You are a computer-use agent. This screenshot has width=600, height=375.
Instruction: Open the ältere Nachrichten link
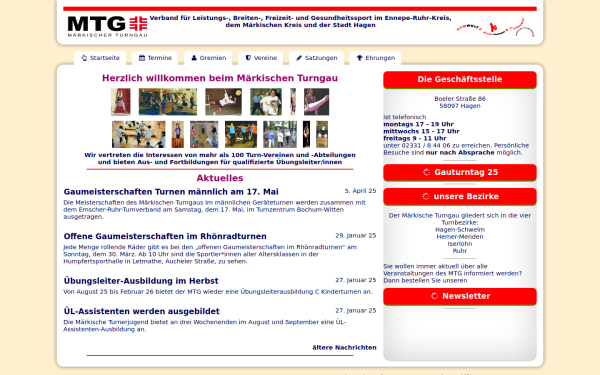(344, 347)
